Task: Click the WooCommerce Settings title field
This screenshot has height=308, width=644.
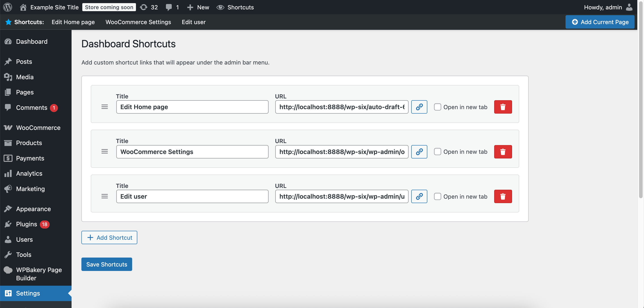Action: (192, 152)
